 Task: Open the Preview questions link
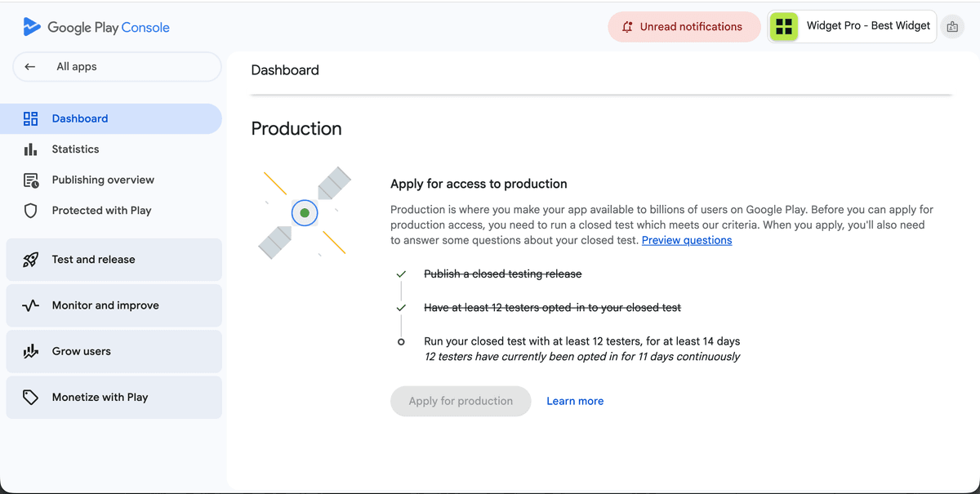[x=687, y=240]
